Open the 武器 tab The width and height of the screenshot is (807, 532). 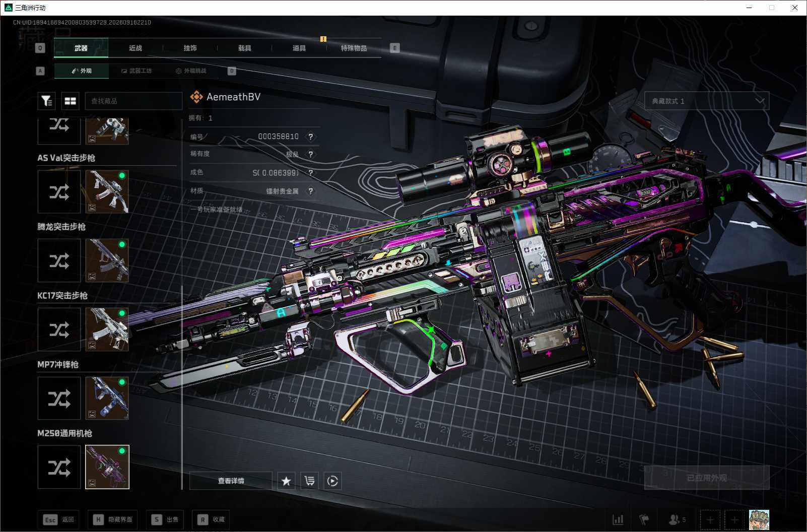(x=81, y=48)
